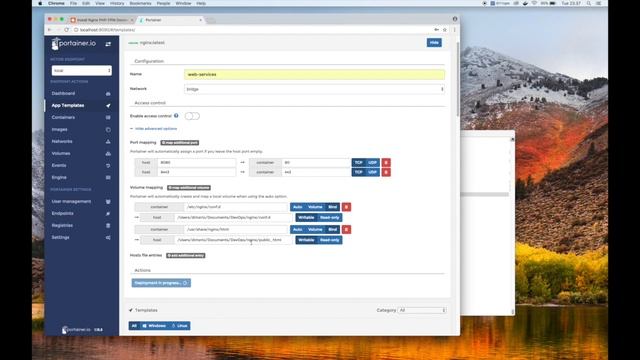This screenshot has height=360, width=640.
Task: Click the page vertical scrollbar
Action: (x=458, y=79)
